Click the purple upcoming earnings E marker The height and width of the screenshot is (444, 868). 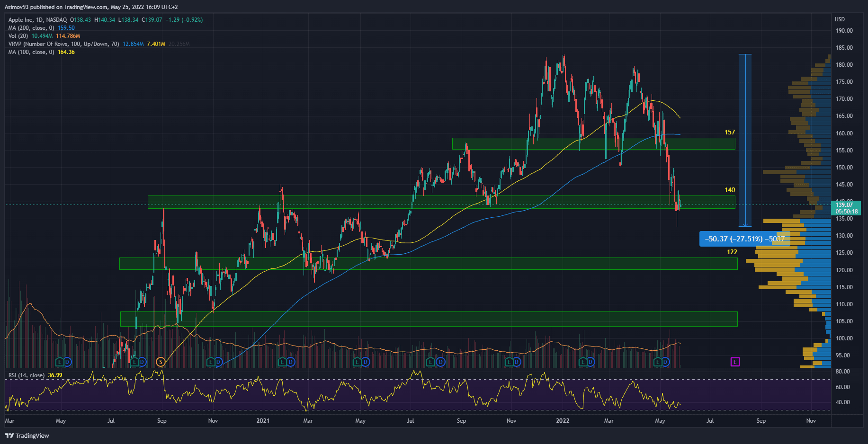735,362
